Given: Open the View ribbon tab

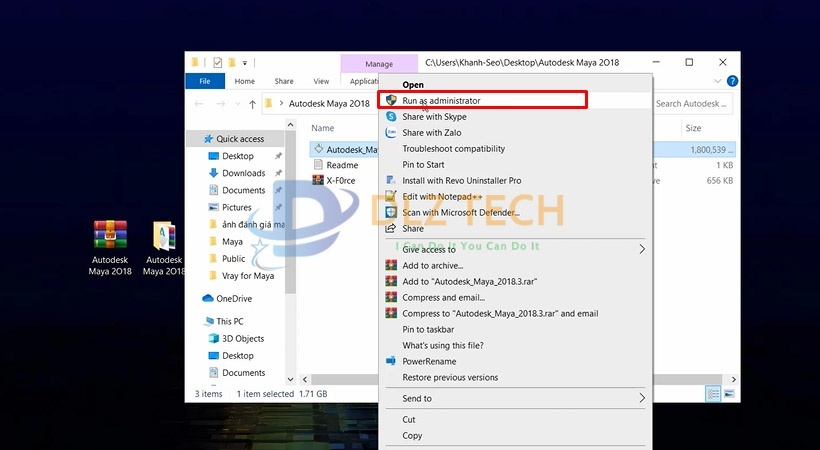Looking at the screenshot, I should tap(321, 81).
